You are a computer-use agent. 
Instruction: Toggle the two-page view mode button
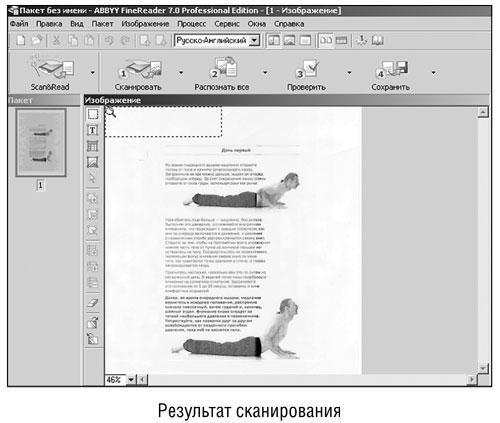click(x=326, y=41)
